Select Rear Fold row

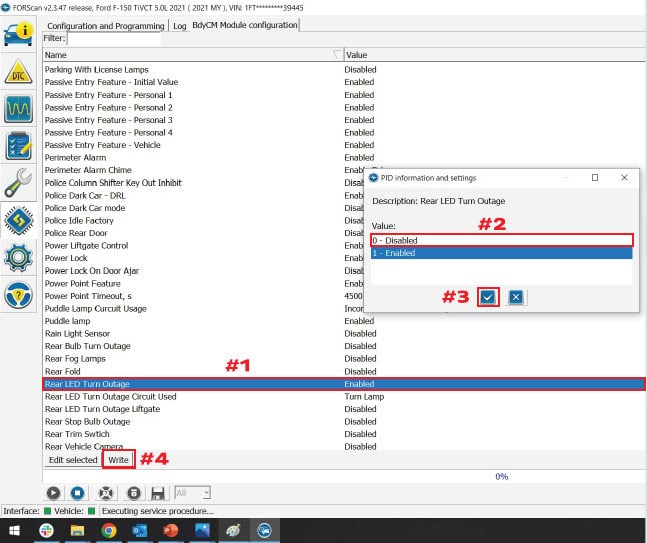point(344,371)
